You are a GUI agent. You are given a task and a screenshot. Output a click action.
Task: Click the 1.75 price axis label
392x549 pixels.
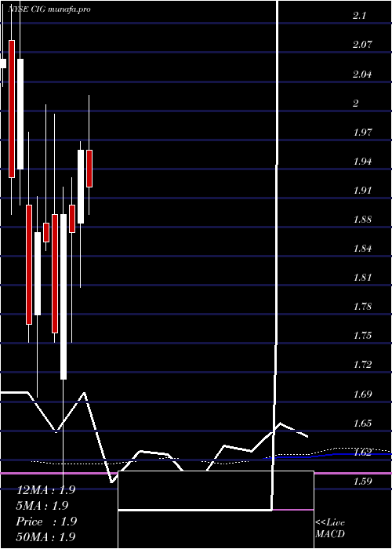pos(362,336)
